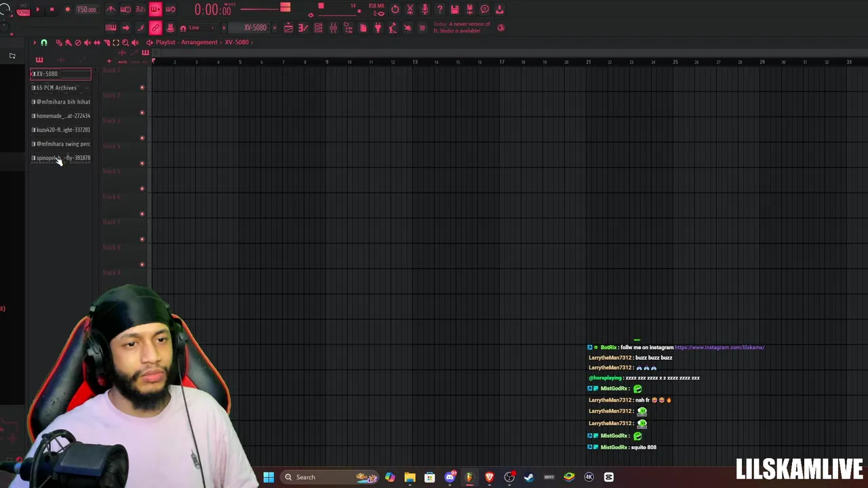868x488 pixels.
Task: Open Steam from the taskbar
Action: (x=529, y=477)
